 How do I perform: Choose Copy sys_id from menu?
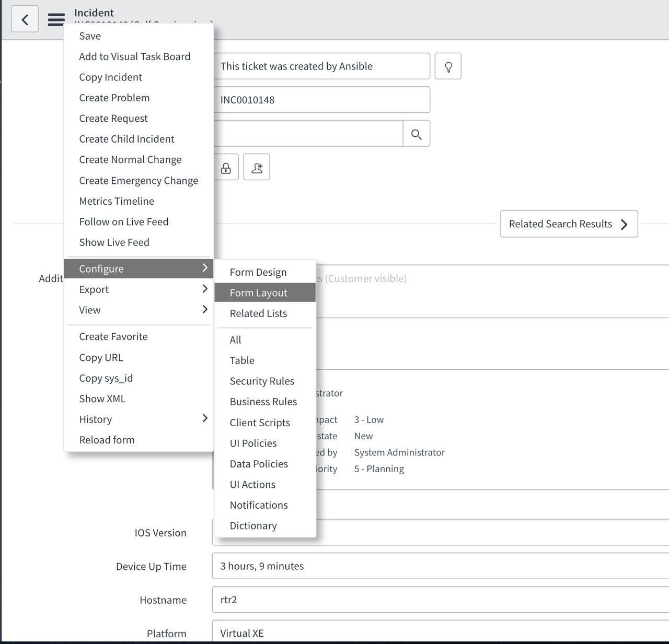106,378
